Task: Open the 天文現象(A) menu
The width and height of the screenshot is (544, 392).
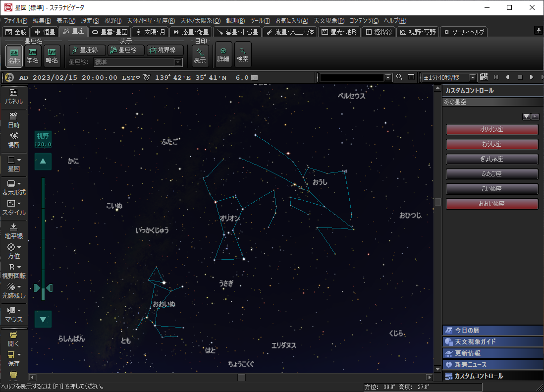Action: (x=329, y=21)
